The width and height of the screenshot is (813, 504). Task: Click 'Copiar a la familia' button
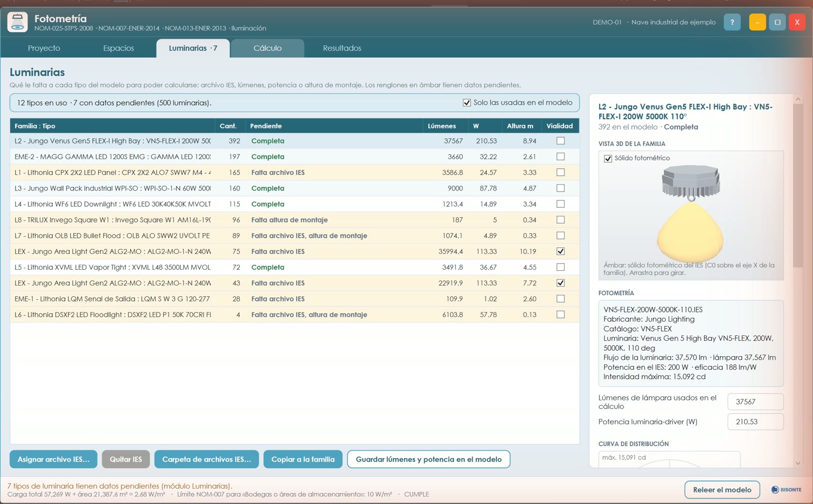(303, 459)
